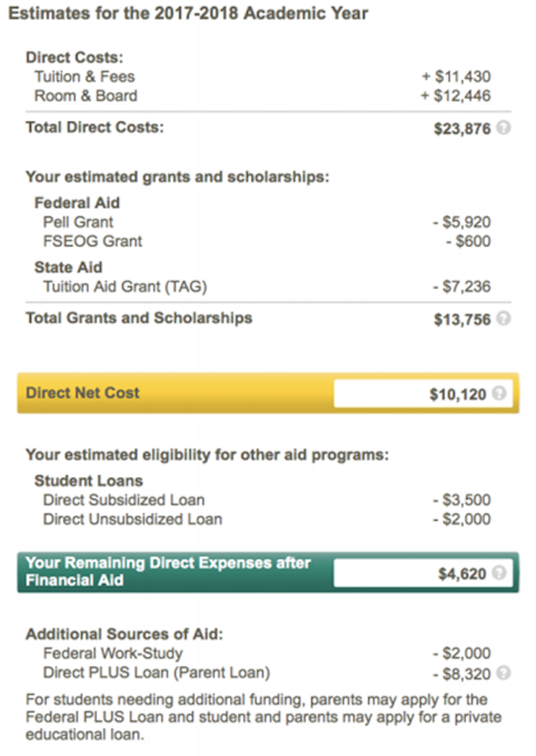Image resolution: width=536 pixels, height=756 pixels.
Task: Select the Federal Work-Study label
Action: coord(112,654)
